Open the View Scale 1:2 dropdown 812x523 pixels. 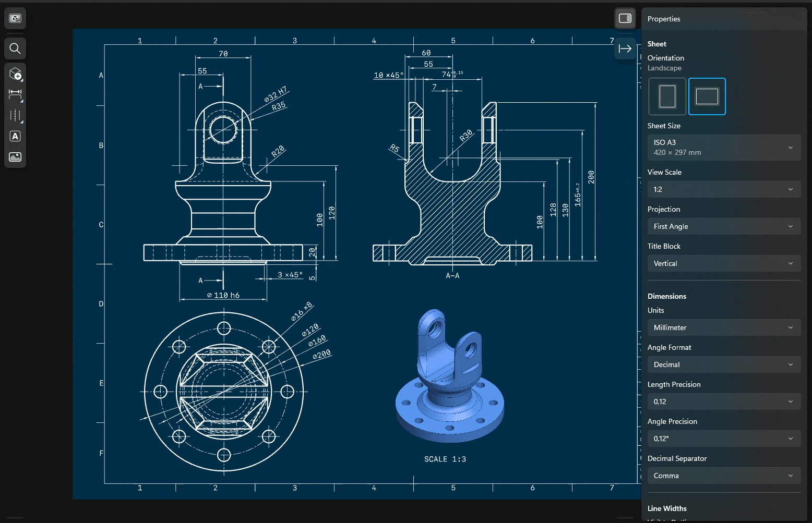pos(724,189)
